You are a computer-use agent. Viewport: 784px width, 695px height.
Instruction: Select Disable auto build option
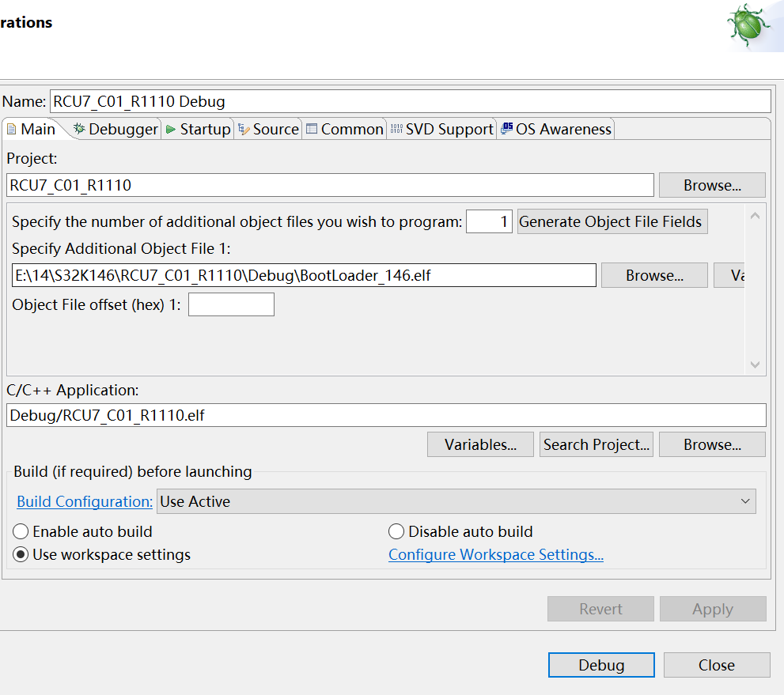[x=396, y=531]
